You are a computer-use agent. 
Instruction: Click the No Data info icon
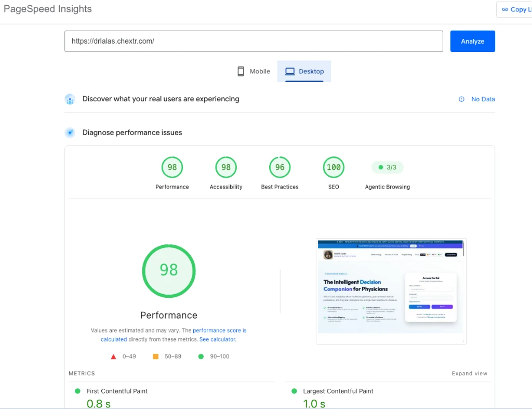461,99
